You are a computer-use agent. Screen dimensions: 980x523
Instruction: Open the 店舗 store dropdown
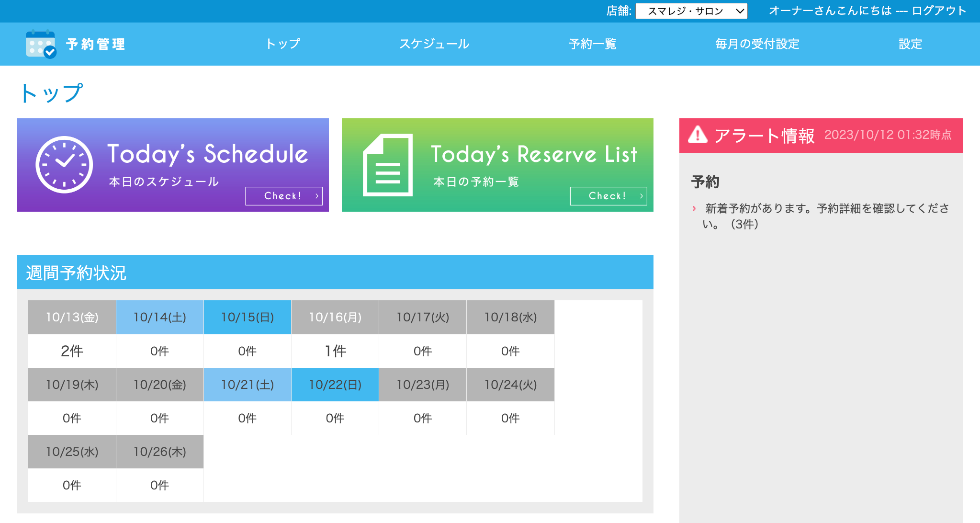pyautogui.click(x=691, y=11)
